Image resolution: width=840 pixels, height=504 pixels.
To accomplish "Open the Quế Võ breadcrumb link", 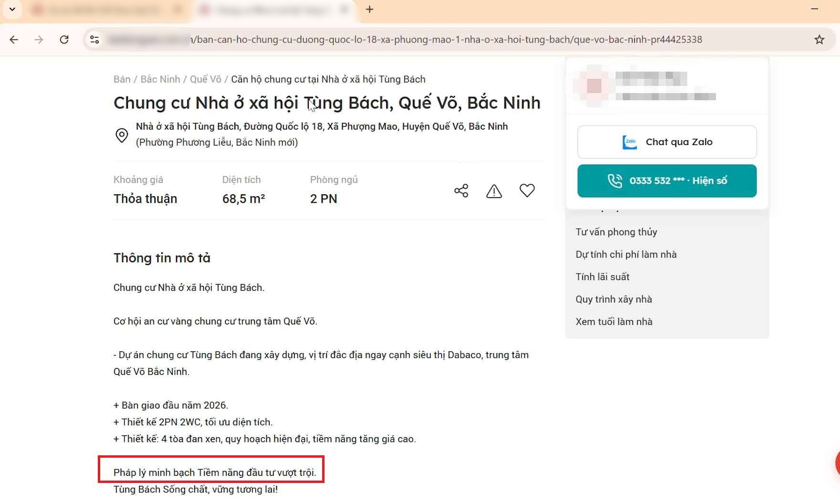I will tap(206, 79).
